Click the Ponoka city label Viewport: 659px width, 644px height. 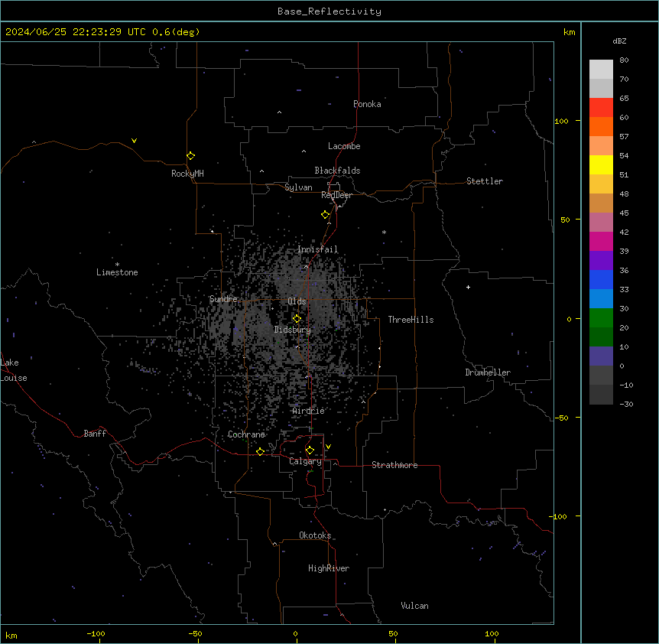pyautogui.click(x=367, y=104)
